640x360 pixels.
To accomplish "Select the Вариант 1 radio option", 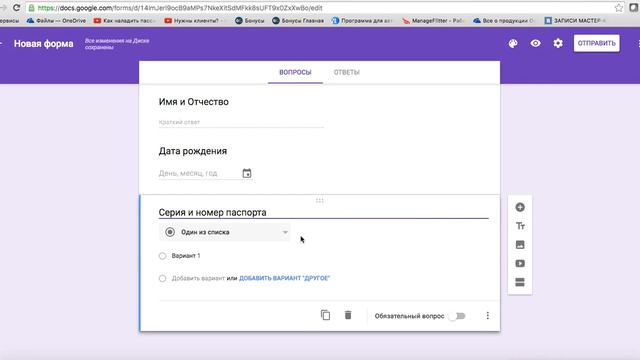I will 162,256.
